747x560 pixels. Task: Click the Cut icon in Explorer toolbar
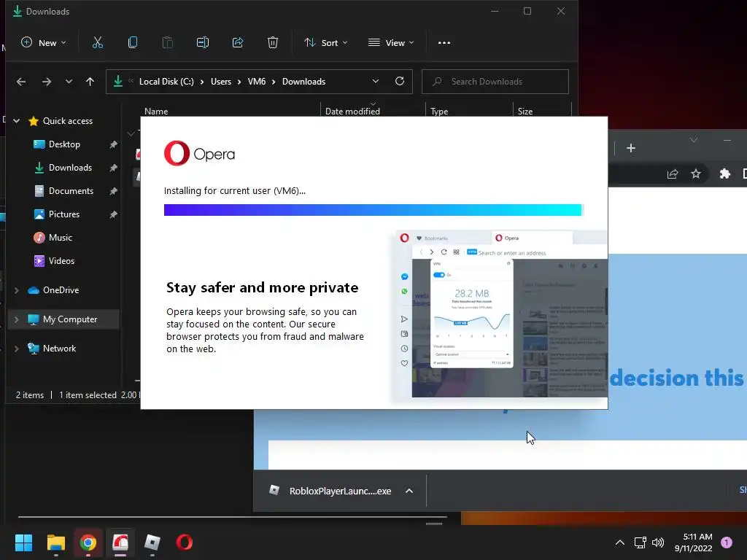97,43
